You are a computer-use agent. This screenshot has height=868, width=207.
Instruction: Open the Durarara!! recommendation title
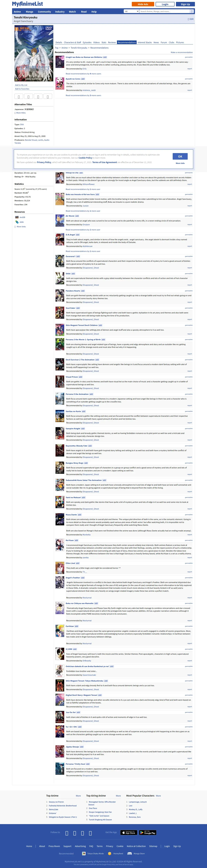point(70,256)
